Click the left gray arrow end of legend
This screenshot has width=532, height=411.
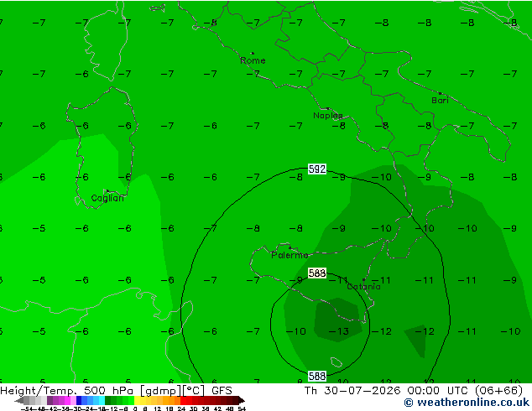19,400
